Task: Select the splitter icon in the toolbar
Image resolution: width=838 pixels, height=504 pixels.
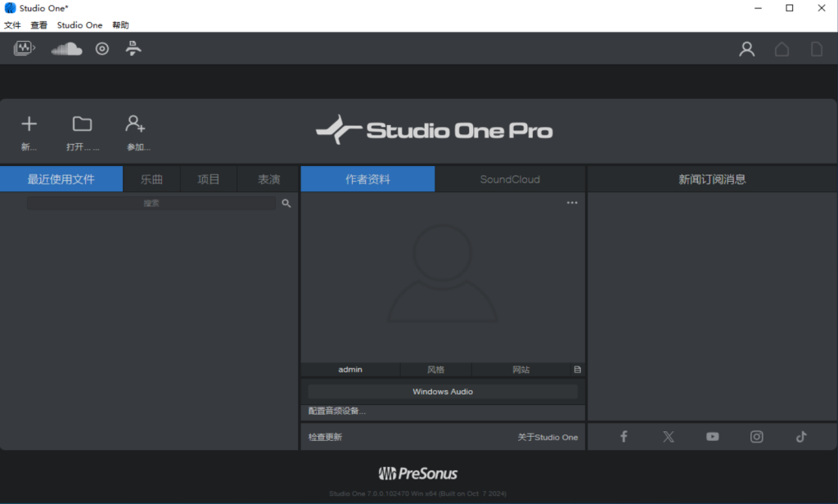Action: pyautogui.click(x=133, y=48)
